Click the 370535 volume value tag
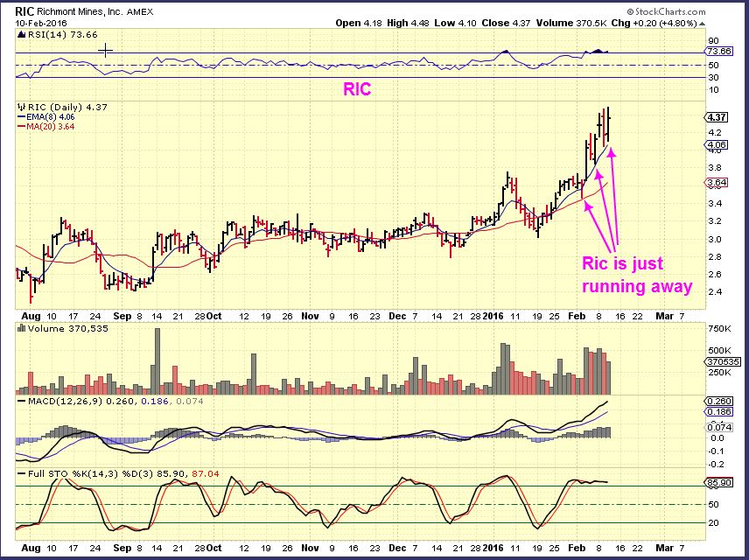Image resolution: width=749 pixels, height=560 pixels. point(724,362)
